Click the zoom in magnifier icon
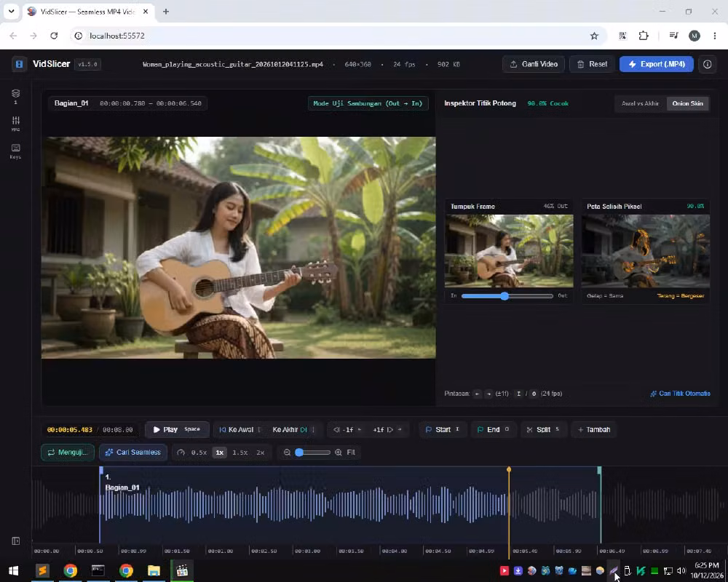The height and width of the screenshot is (582, 728). pyautogui.click(x=339, y=452)
